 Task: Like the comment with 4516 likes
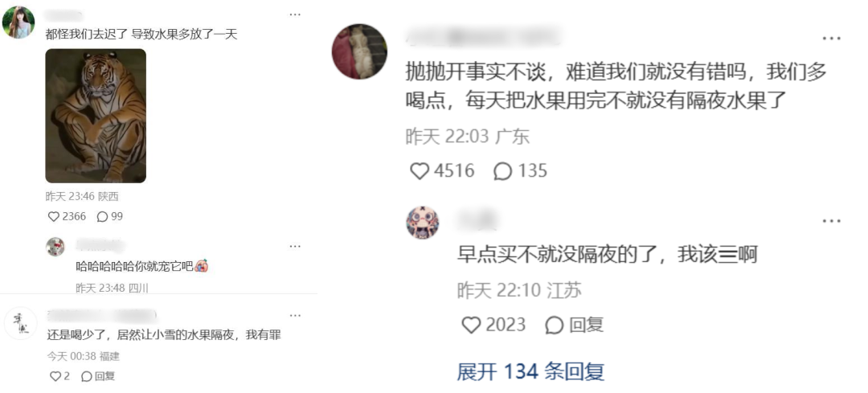419,170
